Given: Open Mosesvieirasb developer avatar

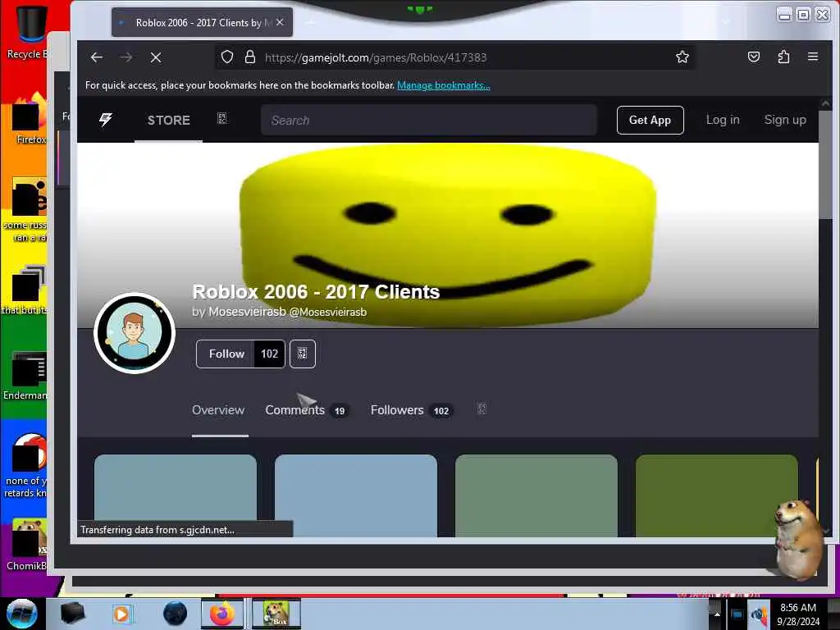Looking at the screenshot, I should coord(135,333).
